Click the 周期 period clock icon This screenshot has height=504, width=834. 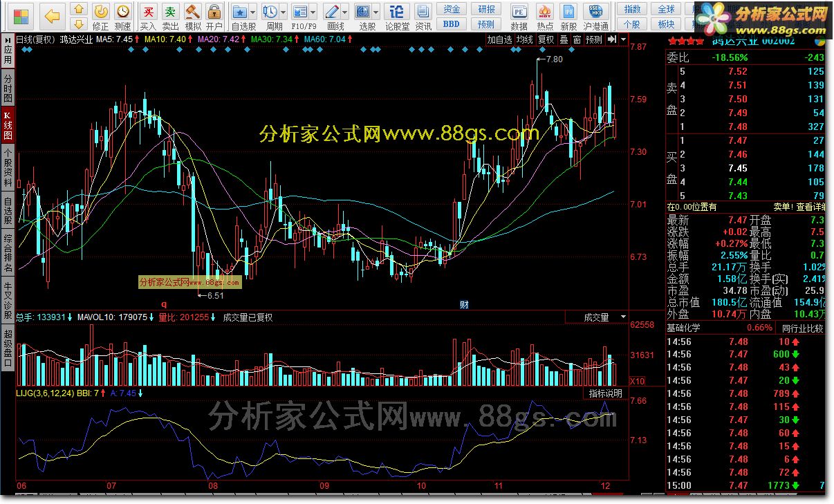[270, 12]
